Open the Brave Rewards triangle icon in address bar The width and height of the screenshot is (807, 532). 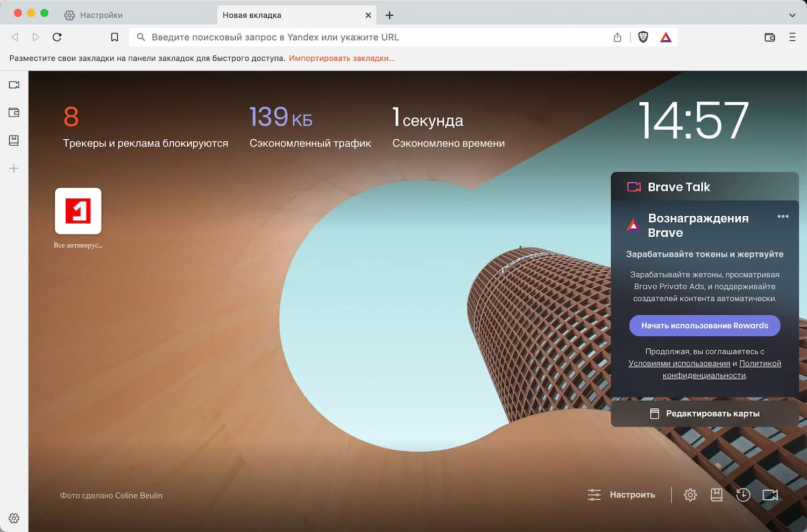tap(666, 37)
